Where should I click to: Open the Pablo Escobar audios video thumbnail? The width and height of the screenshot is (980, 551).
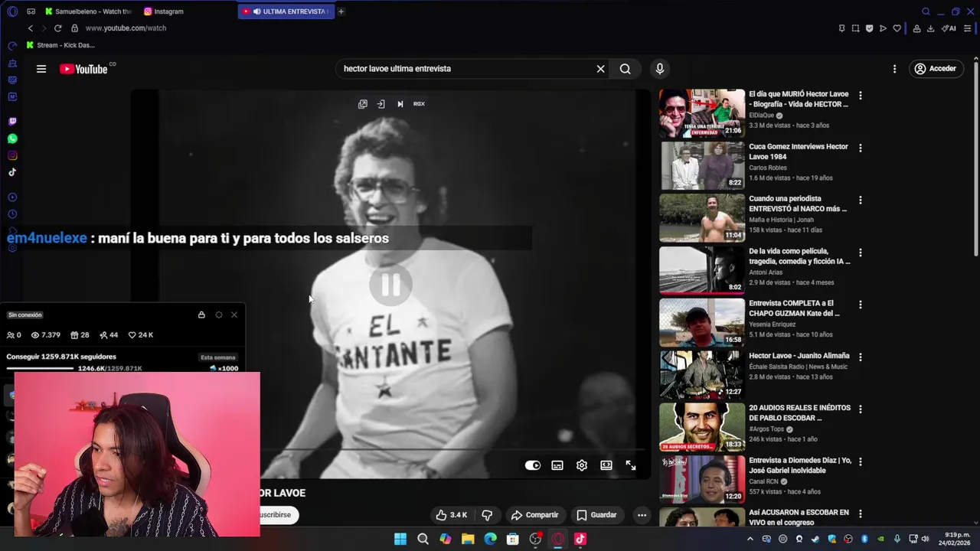pyautogui.click(x=702, y=427)
